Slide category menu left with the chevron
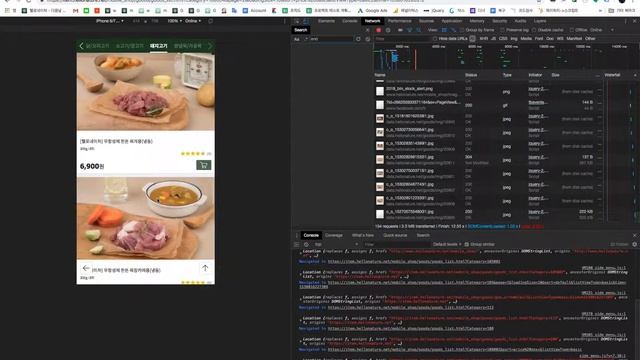 pos(81,46)
